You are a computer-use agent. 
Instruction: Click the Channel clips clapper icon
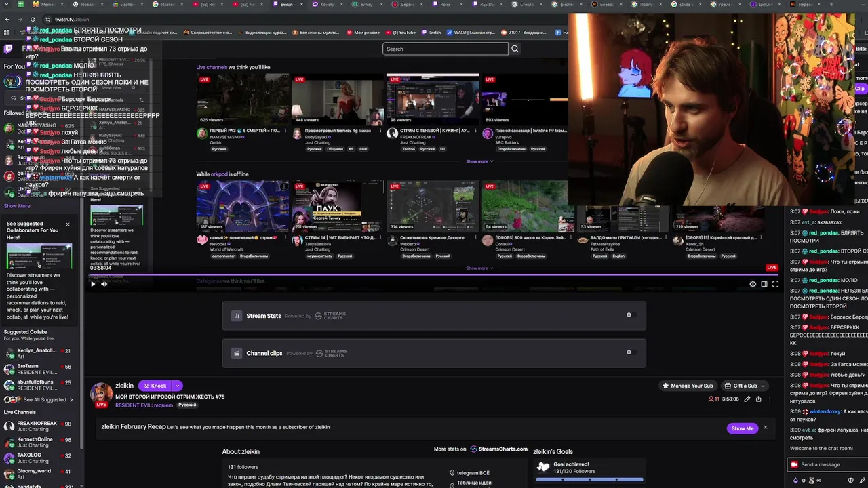coord(237,353)
